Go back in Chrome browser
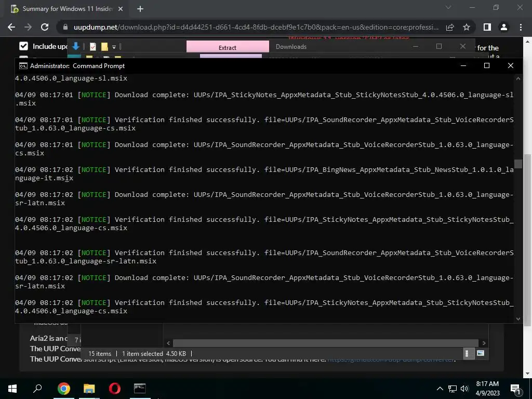 (11, 27)
